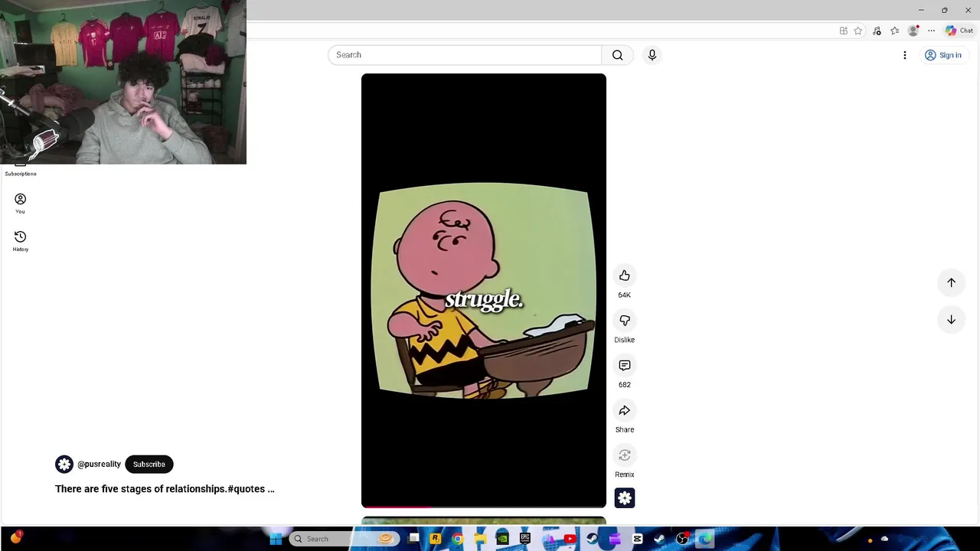Screen dimensions: 980x551
Task: Click the @pusreality channel avatar
Action: pyautogui.click(x=64, y=465)
